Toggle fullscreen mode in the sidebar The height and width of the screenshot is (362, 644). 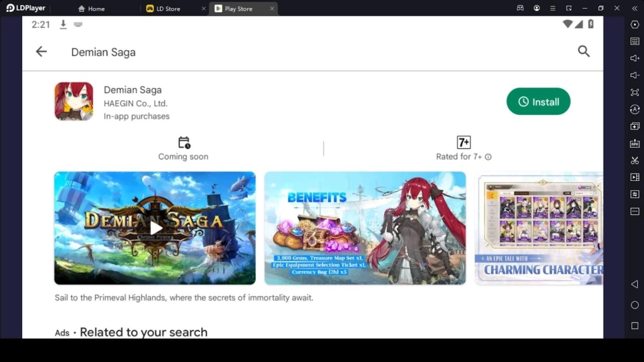pyautogui.click(x=634, y=91)
